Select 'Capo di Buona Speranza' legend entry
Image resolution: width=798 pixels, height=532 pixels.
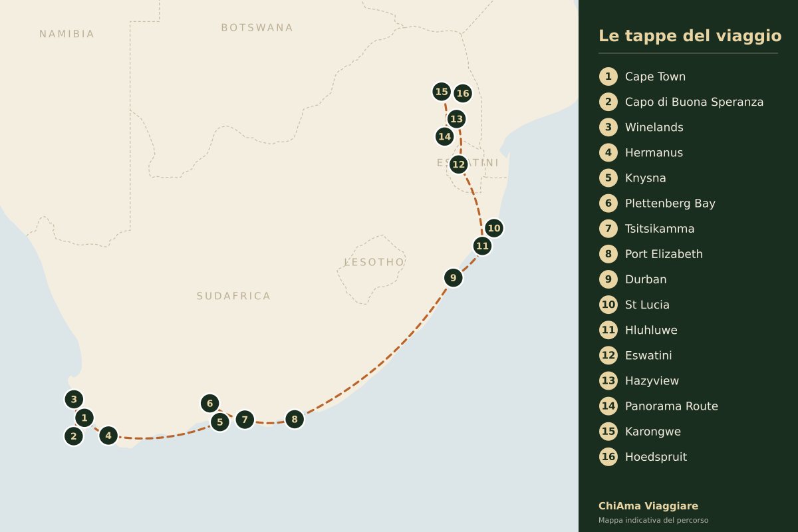[x=694, y=102]
